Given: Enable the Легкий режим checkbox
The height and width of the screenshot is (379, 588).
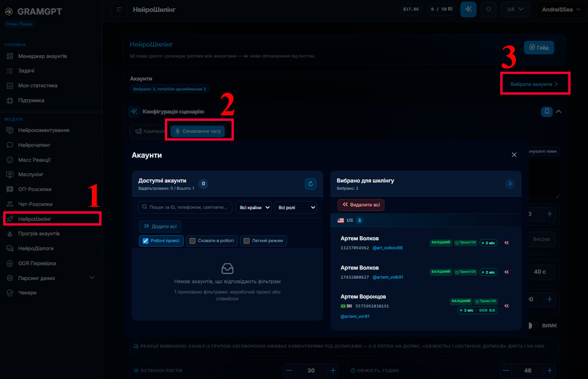Looking at the screenshot, I should coord(247,241).
